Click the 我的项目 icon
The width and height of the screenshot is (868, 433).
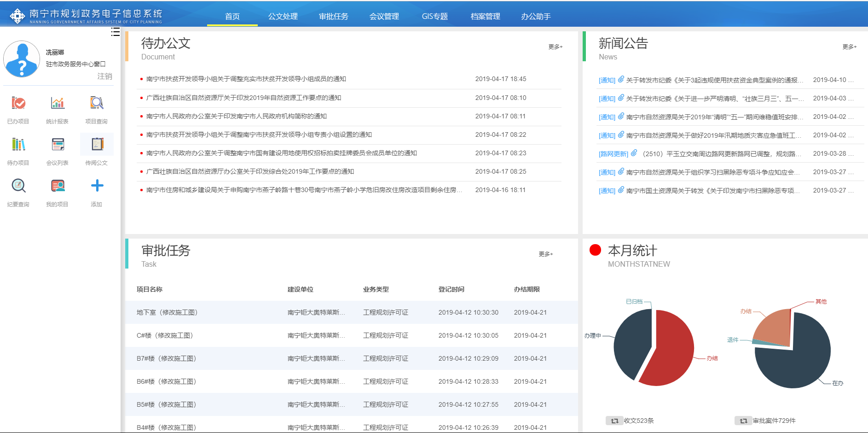[x=58, y=186]
